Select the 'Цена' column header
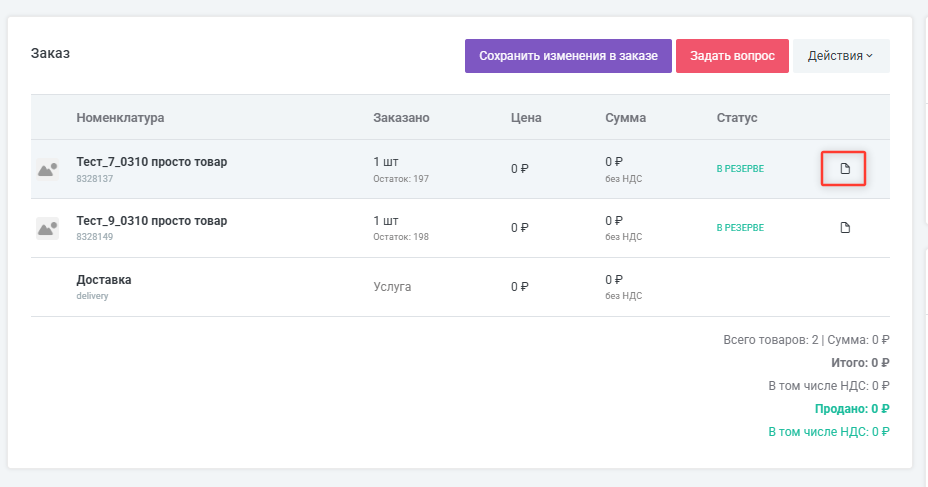Viewport: 928px width, 487px height. pyautogui.click(x=526, y=118)
